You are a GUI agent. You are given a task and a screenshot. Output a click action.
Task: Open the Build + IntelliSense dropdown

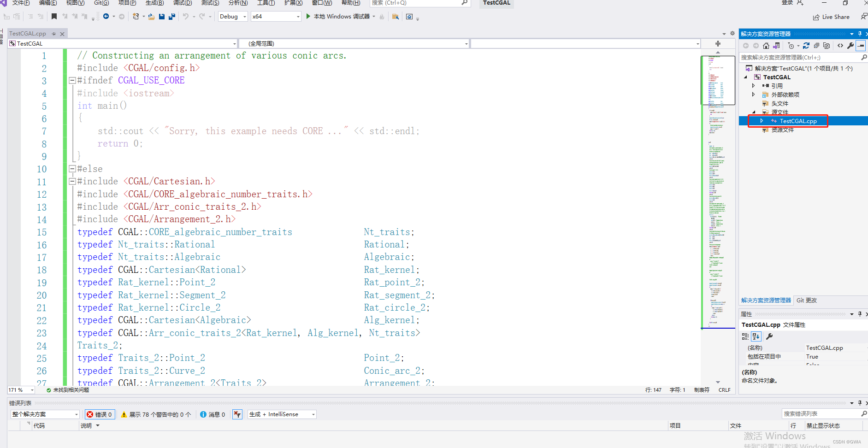(x=282, y=414)
